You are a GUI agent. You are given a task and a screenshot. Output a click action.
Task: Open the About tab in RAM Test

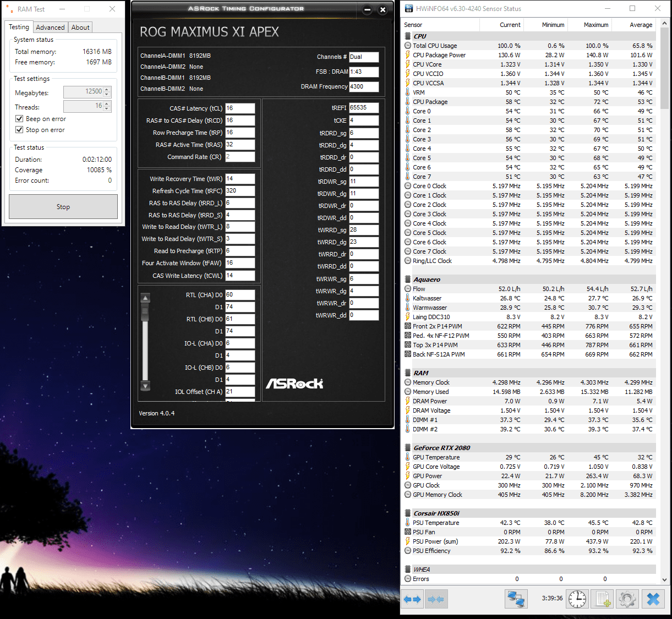(80, 28)
